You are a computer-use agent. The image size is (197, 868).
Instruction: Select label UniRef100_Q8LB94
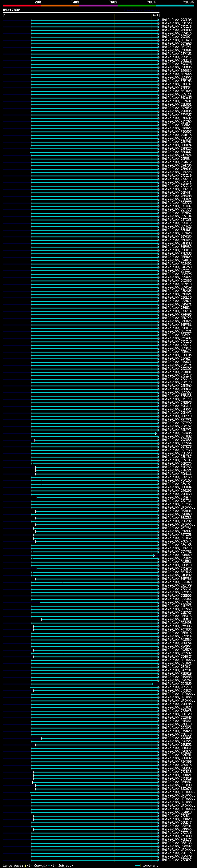(176, 487)
